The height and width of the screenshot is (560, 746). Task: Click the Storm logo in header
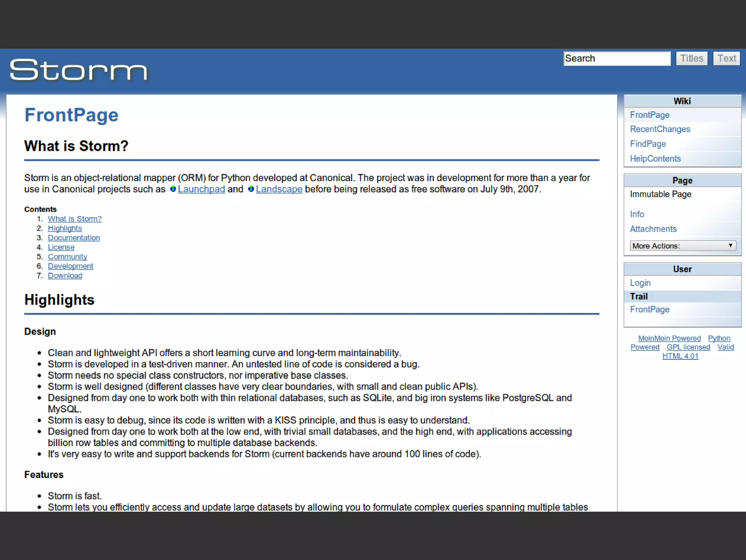click(78, 70)
